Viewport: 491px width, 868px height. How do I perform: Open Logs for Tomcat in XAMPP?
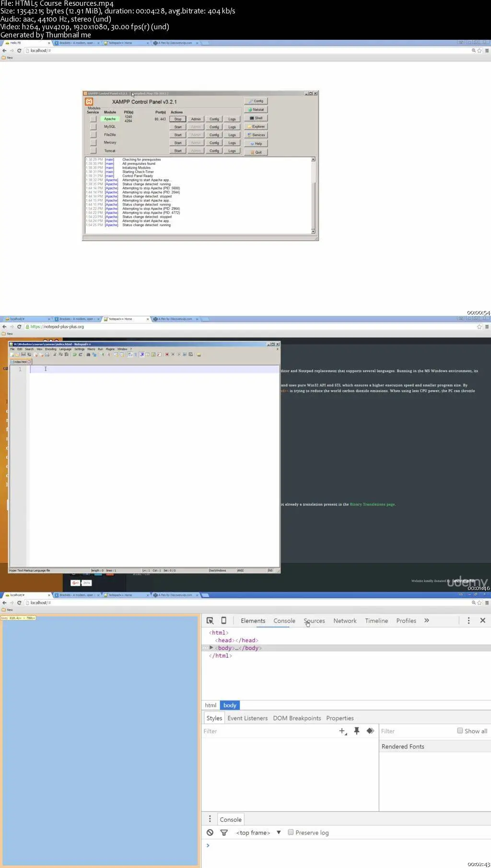[x=232, y=150]
